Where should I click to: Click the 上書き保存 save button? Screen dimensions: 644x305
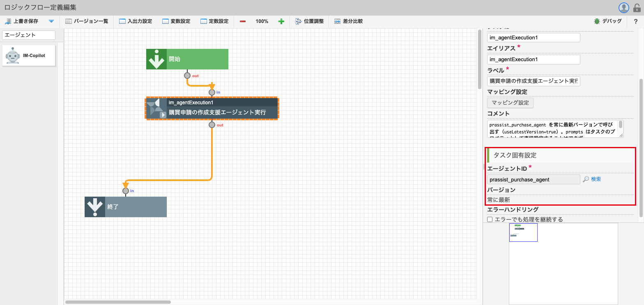[21, 21]
